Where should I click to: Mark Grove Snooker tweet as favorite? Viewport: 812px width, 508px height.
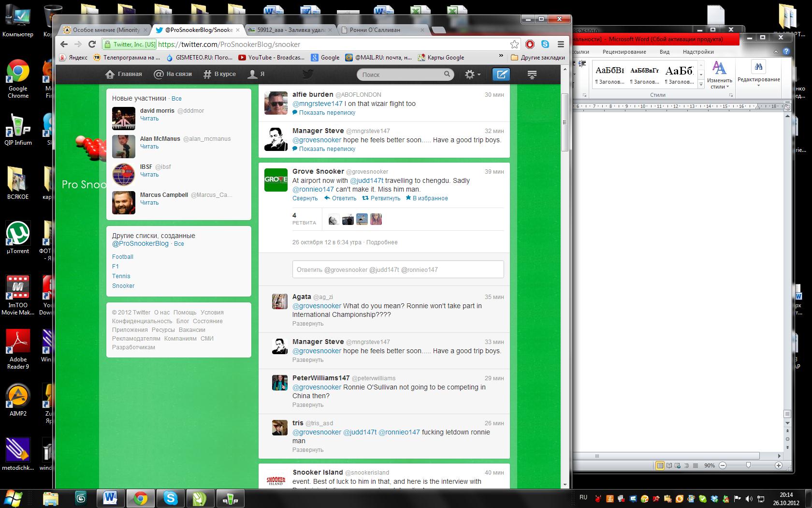tap(427, 198)
